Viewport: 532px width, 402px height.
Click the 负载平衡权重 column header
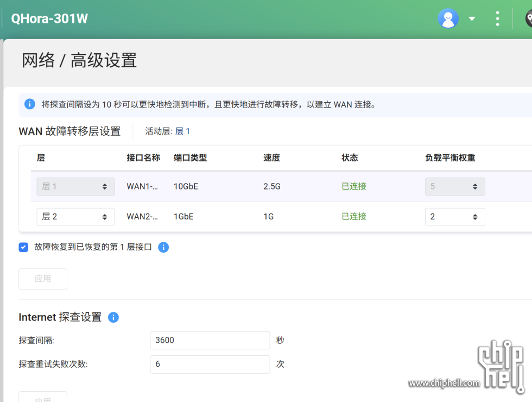pyautogui.click(x=450, y=158)
